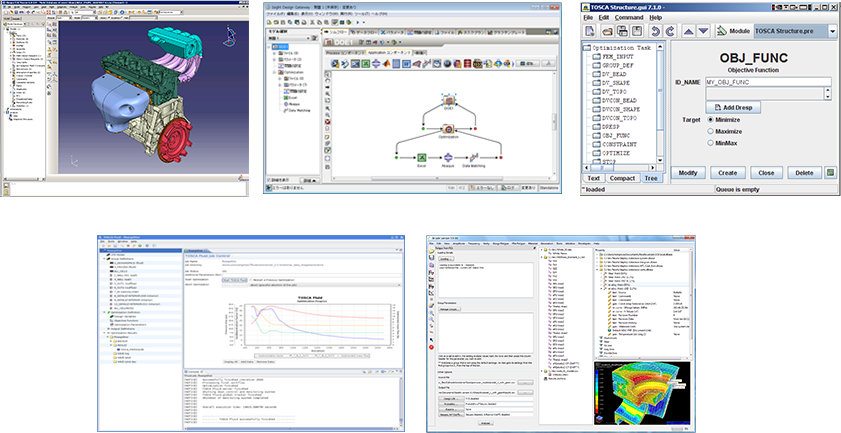The height and width of the screenshot is (433, 841).
Task: Select the Excel component icon in Isight palette
Action: coord(365,63)
